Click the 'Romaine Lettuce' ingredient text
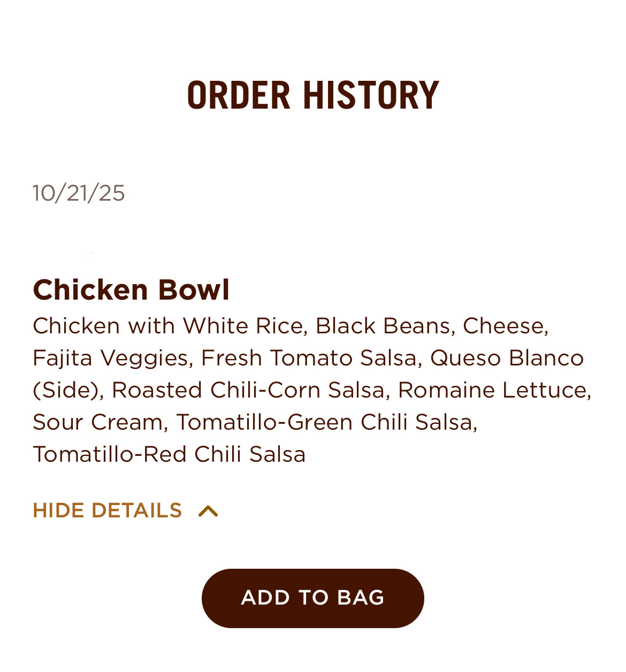This screenshot has width=626, height=672. [493, 390]
